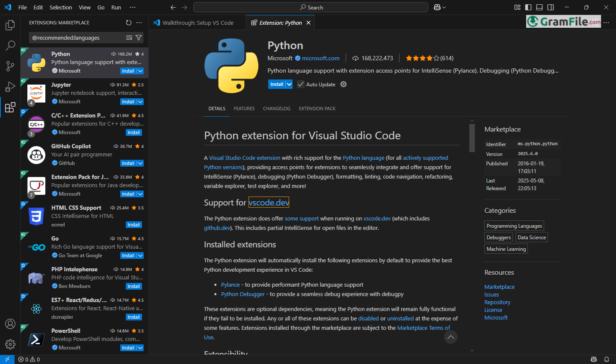Switch to the EXTENSION PACK tab

pos(317,109)
